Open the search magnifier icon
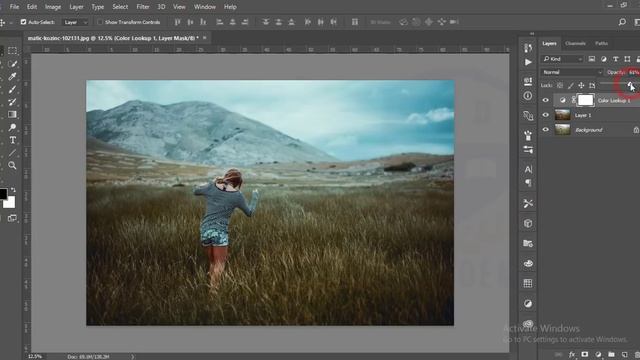This screenshot has width=640, height=360. [622, 22]
